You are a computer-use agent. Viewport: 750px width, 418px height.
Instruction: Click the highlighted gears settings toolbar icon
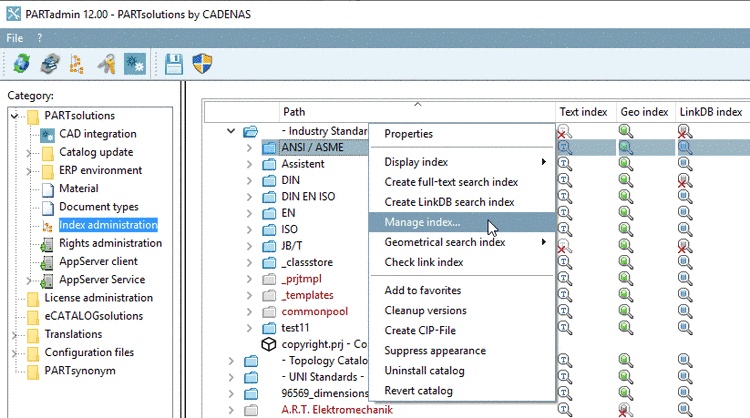coord(135,64)
